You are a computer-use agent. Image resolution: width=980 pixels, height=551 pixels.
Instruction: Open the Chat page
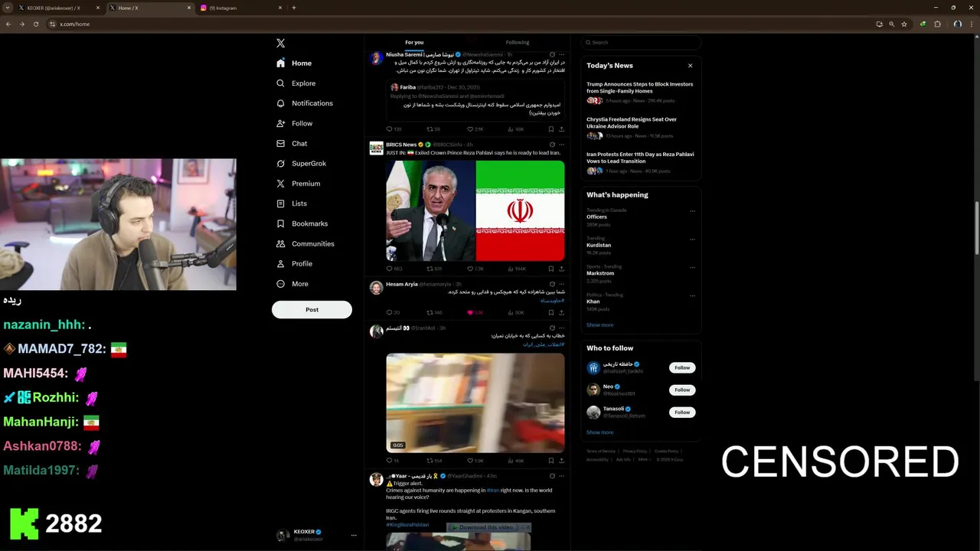[292, 143]
